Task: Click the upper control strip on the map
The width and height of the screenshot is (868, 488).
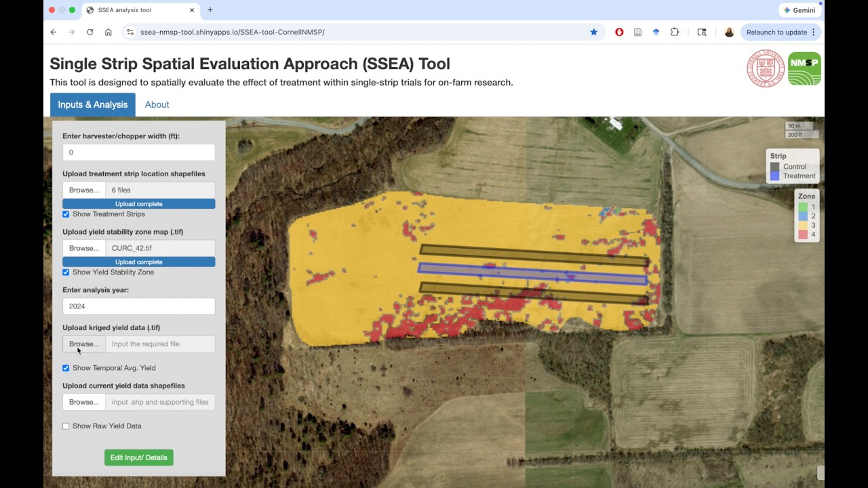Action: coord(534,255)
